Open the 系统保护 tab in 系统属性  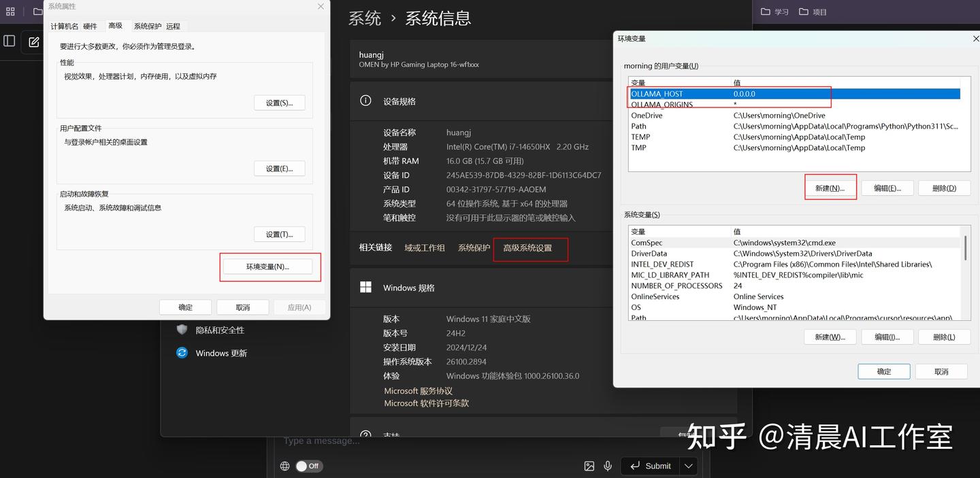pyautogui.click(x=148, y=26)
